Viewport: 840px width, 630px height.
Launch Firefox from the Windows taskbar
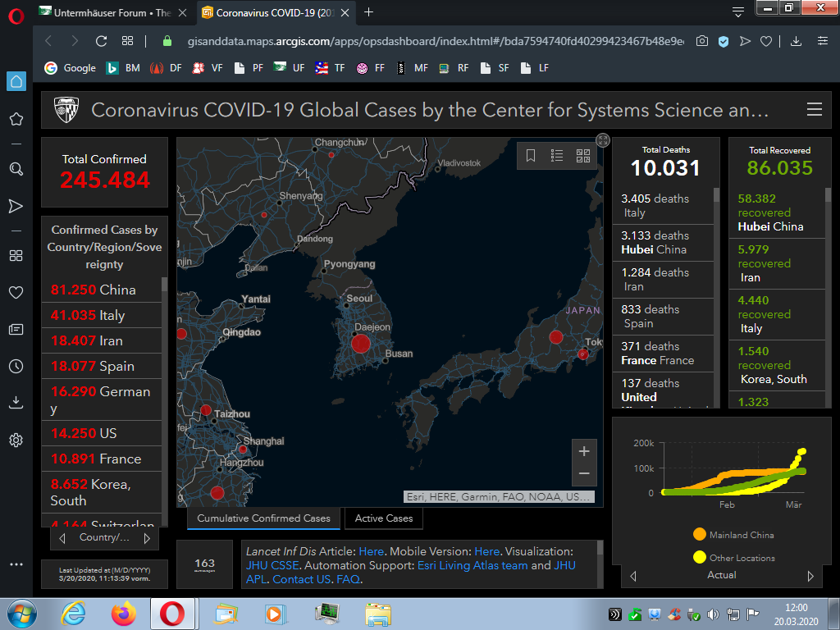point(124,614)
